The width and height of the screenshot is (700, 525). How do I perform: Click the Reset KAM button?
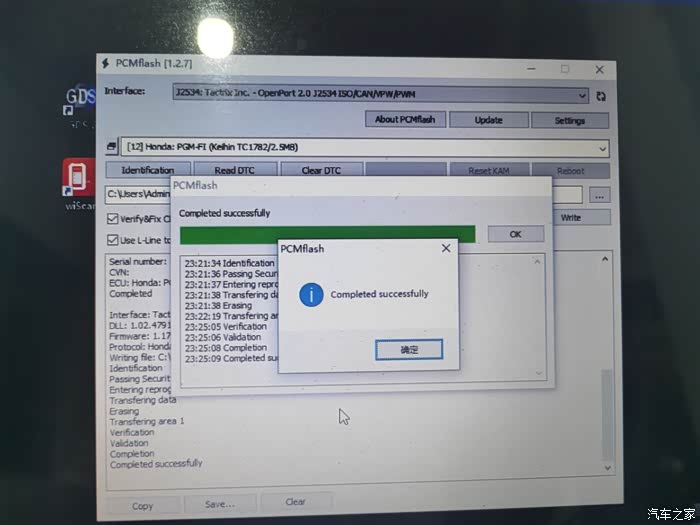tap(489, 171)
